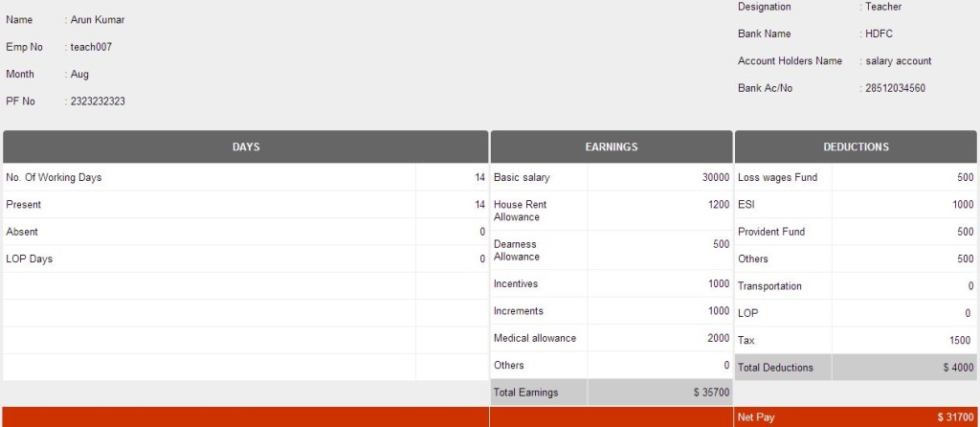Click the bank account number 28512034560

point(894,88)
